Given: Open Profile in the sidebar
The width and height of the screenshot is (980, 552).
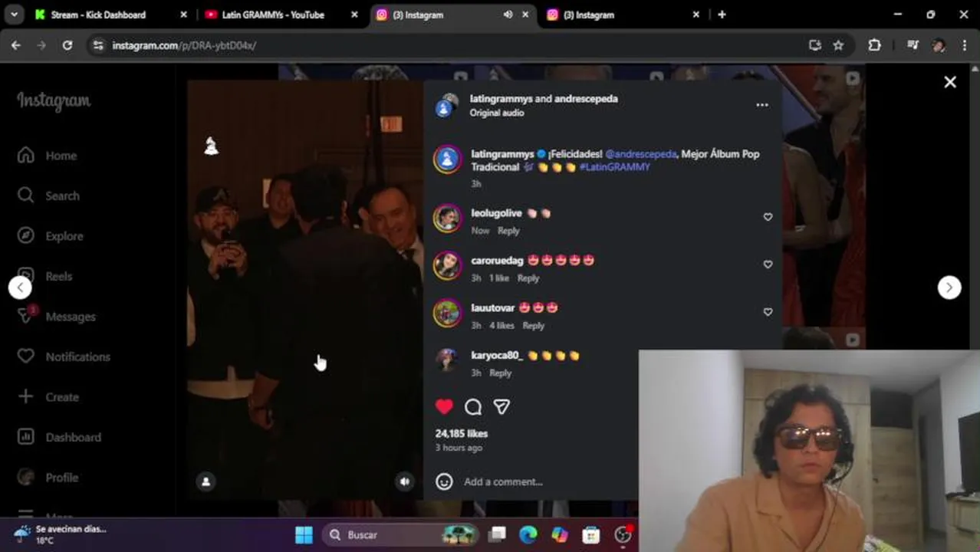Looking at the screenshot, I should click(48, 477).
